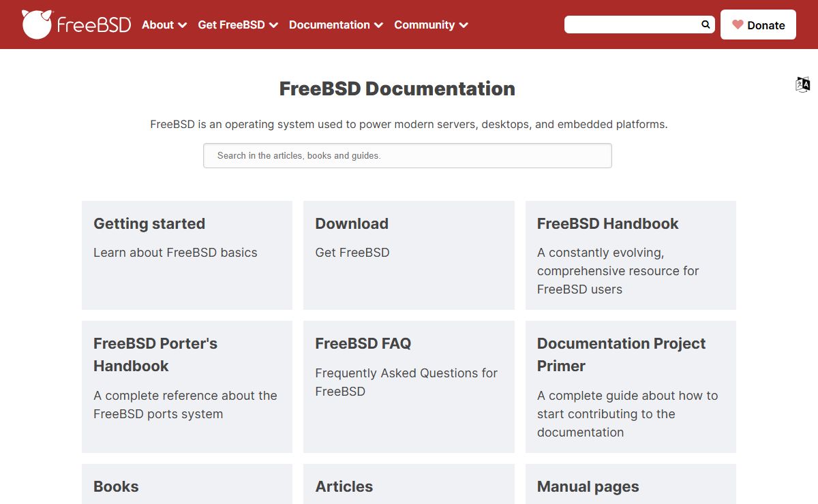Image resolution: width=818 pixels, height=504 pixels.
Task: Open the Get FreeBSD menu label
Action: coord(231,25)
